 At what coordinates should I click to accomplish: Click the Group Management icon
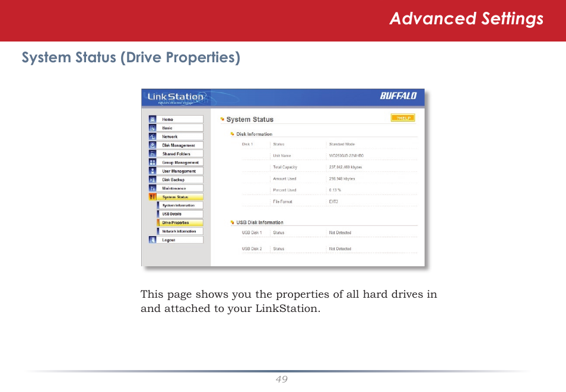152,162
